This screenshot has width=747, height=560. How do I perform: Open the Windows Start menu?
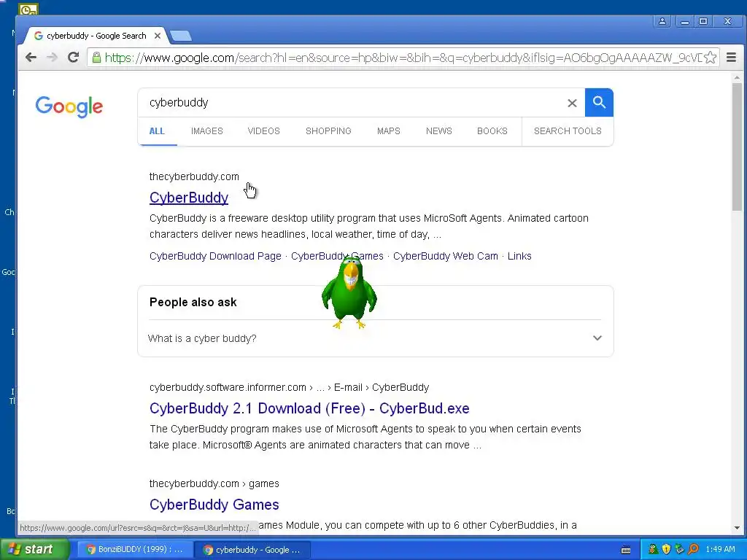click(34, 550)
